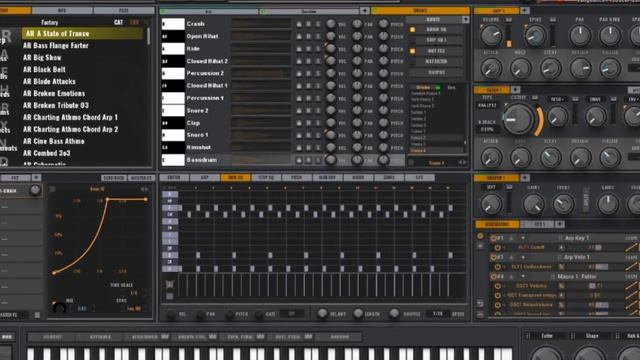Select the VELOCITY tab above the keyboard
Image resolution: width=640 pixels, height=360 pixels.
tap(52, 337)
